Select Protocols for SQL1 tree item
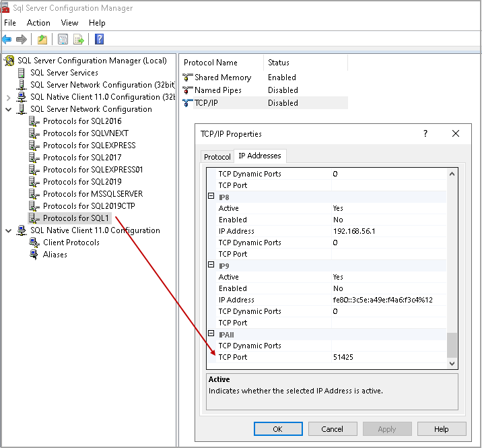The image size is (482, 448). (x=76, y=218)
